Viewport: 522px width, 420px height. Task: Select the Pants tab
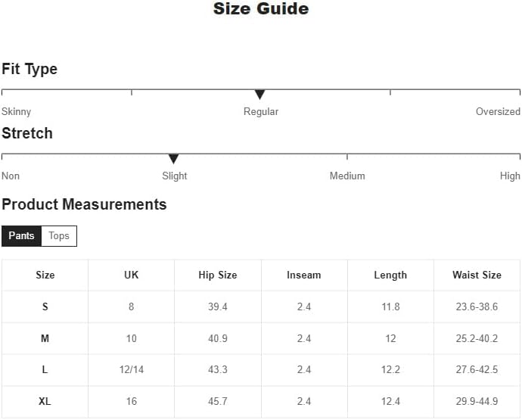(x=21, y=236)
